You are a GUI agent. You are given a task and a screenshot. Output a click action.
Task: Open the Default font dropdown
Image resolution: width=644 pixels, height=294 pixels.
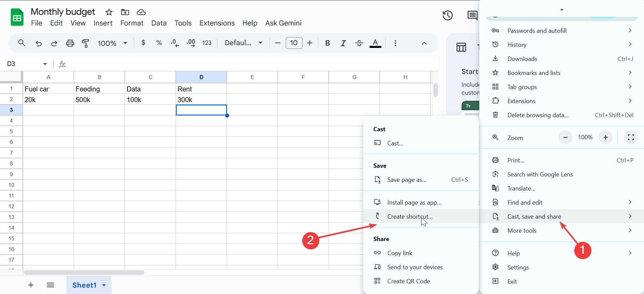tap(243, 43)
